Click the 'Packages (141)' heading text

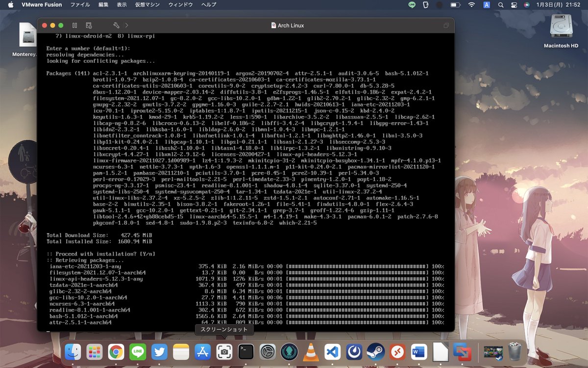(x=68, y=73)
